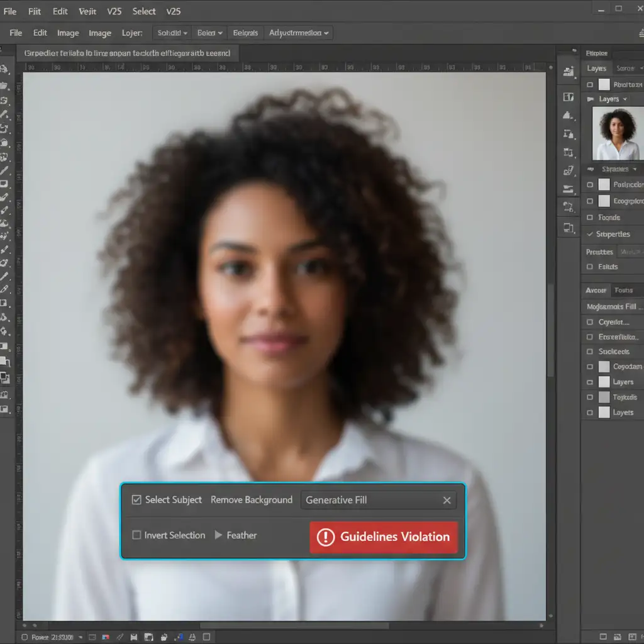
Task: Click foreground/background color swatch in left toolbar
Action: point(4,377)
